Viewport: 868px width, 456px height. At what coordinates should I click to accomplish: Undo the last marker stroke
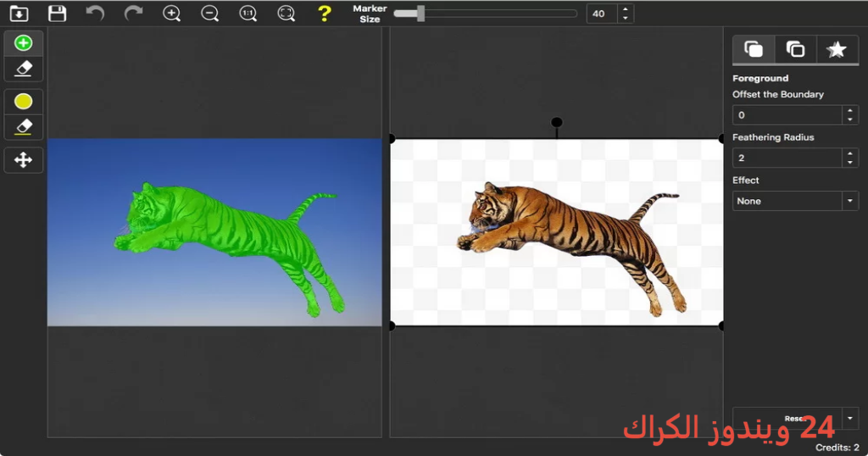pos(95,14)
